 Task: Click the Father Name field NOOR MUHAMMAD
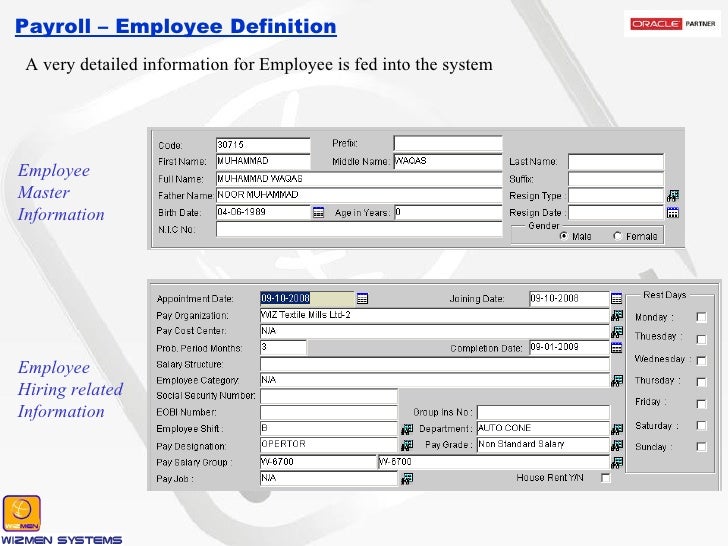click(359, 195)
